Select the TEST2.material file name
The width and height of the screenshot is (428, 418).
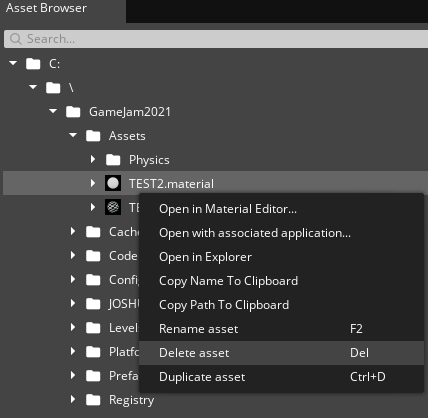pos(171,184)
